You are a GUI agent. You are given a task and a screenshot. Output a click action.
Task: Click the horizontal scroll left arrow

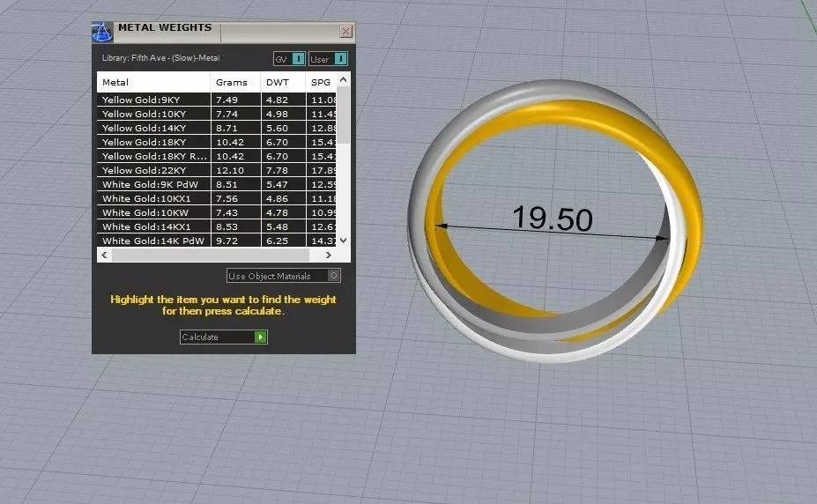(x=104, y=255)
